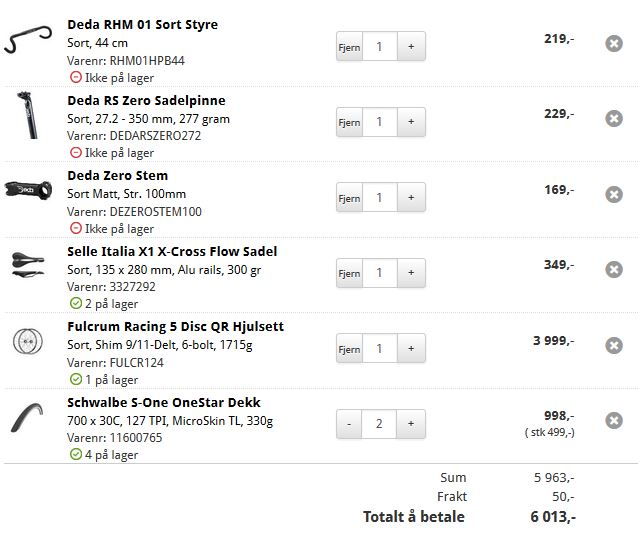Click quantity field for Deda Zero Stem
The width and height of the screenshot is (641, 542).
380,198
